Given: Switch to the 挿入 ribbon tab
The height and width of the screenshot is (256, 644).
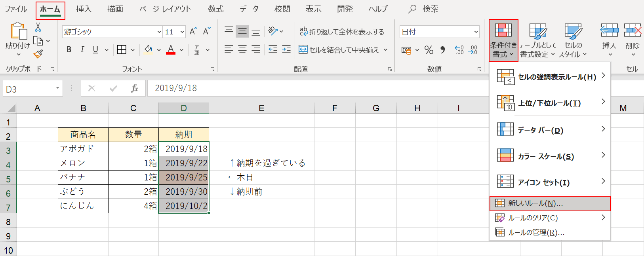Looking at the screenshot, I should [x=84, y=9].
